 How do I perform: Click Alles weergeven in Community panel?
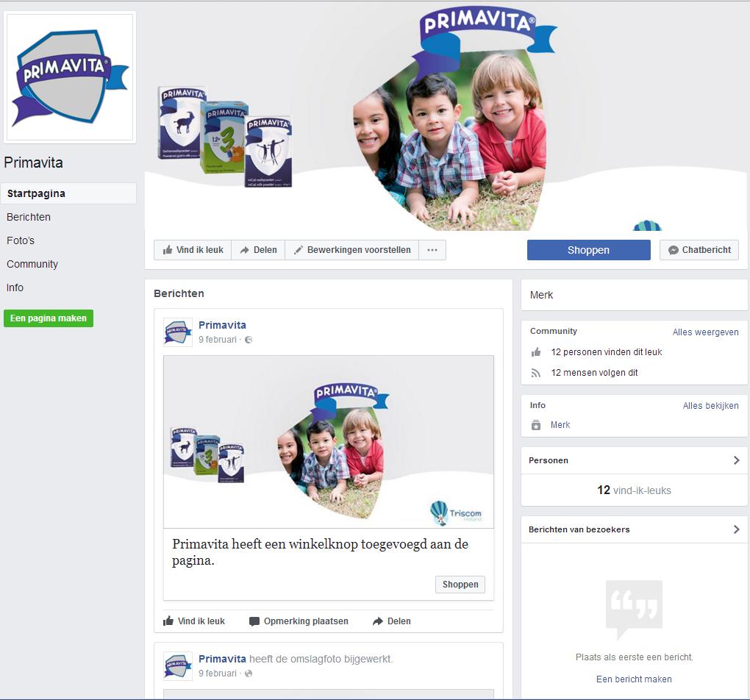point(706,332)
